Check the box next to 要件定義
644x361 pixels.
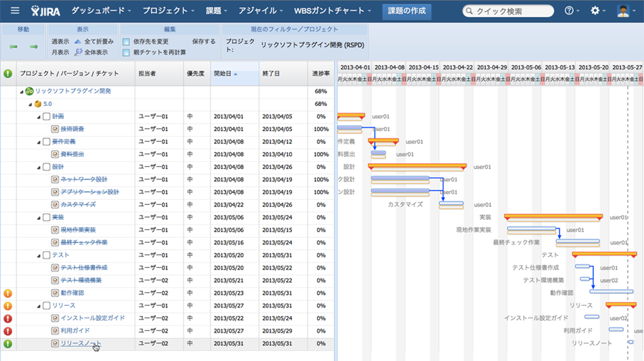click(x=47, y=142)
